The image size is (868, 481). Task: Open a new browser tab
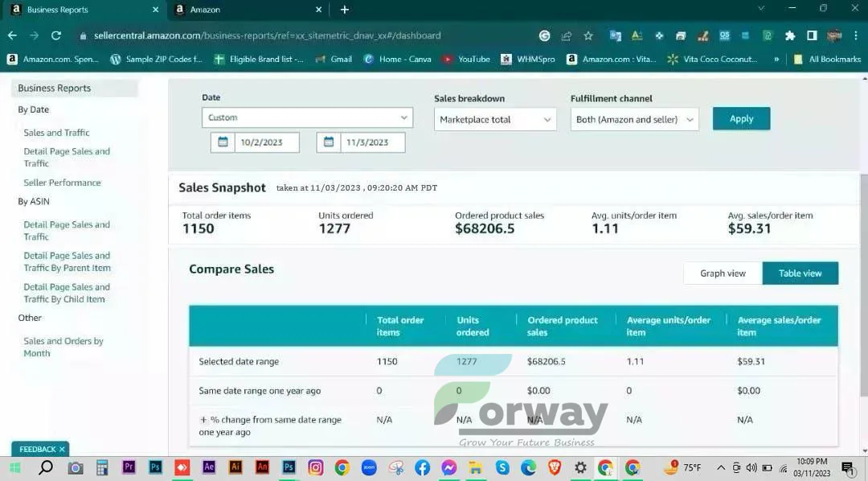point(344,10)
